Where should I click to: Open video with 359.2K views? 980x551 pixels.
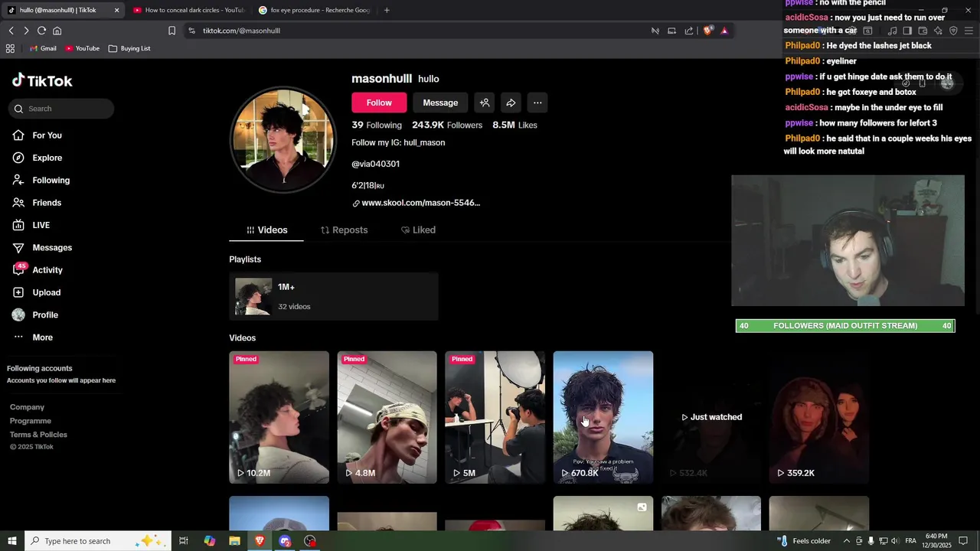[818, 417]
